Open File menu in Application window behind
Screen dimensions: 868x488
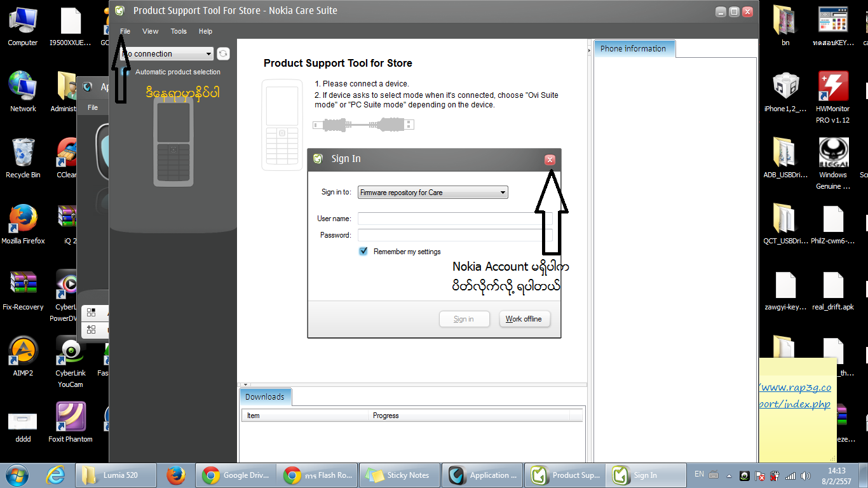tap(93, 107)
